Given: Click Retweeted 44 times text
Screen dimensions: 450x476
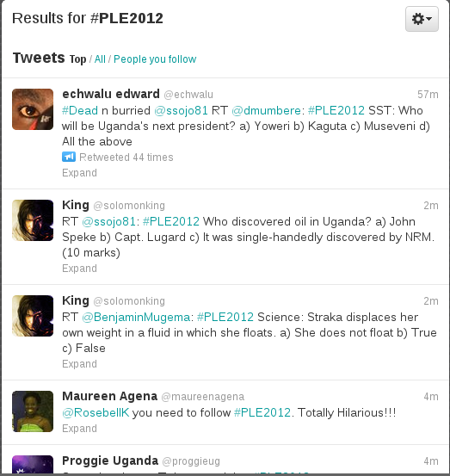Looking at the screenshot, I should [126, 158].
